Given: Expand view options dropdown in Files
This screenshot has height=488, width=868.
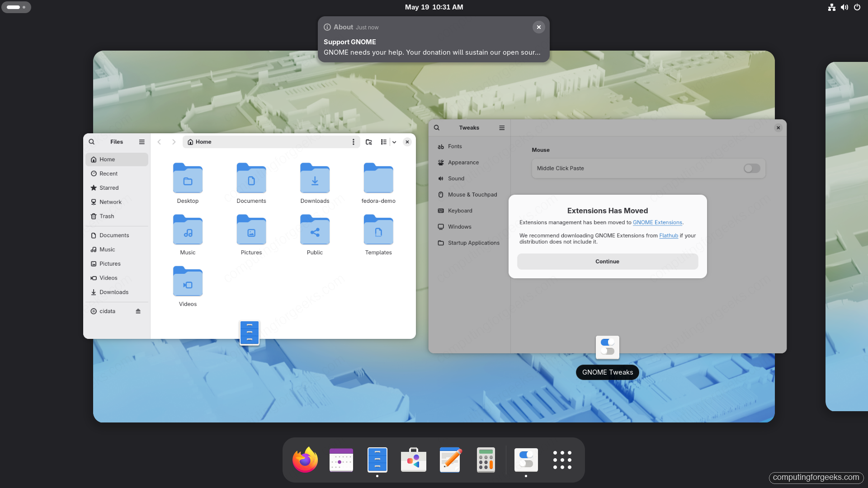Looking at the screenshot, I should pos(394,142).
